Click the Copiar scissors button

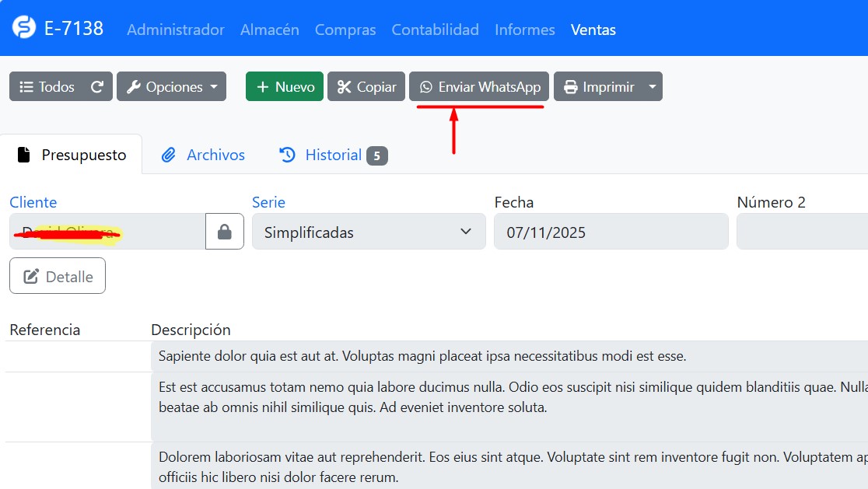point(366,87)
